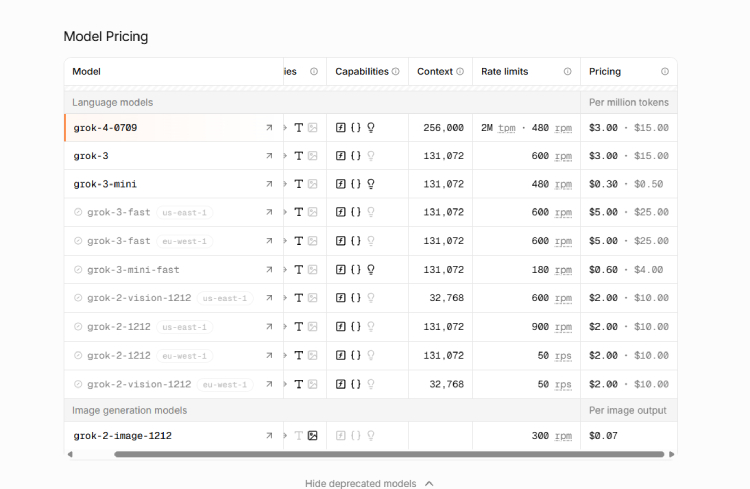
Task: Select the grok-2-image-1212 model name
Action: click(122, 436)
